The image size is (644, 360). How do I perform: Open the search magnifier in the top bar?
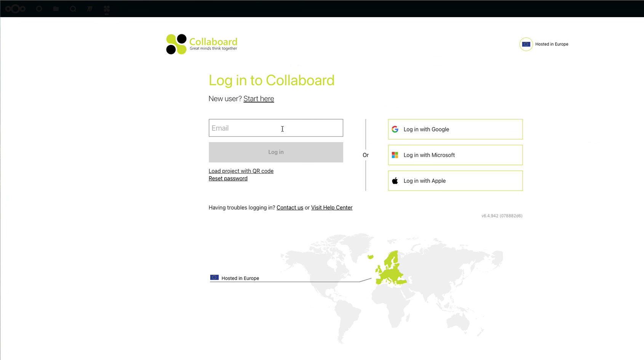73,9
